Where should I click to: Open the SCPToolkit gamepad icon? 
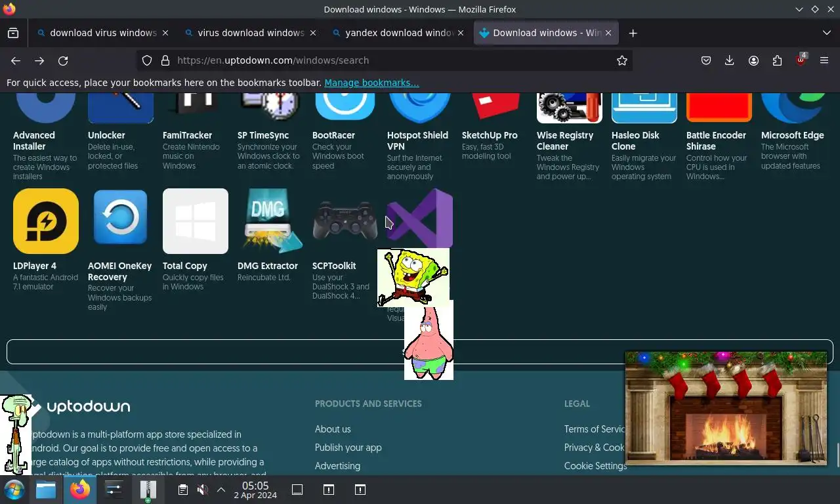[345, 221]
